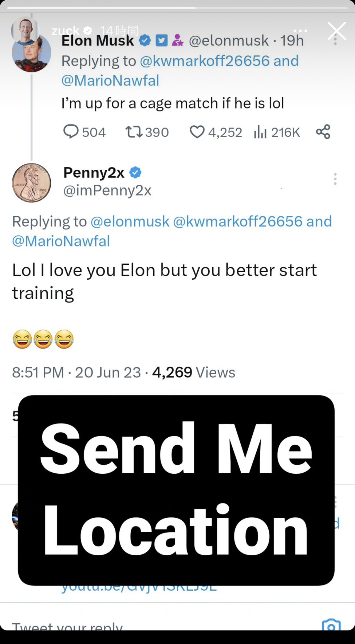Click the Penny2x verified checkmark badge
Image resolution: width=355 pixels, height=644 pixels.
point(135,172)
